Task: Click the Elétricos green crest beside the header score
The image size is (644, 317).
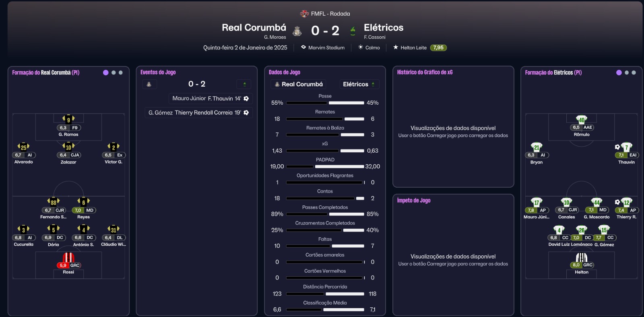Action: pos(353,31)
